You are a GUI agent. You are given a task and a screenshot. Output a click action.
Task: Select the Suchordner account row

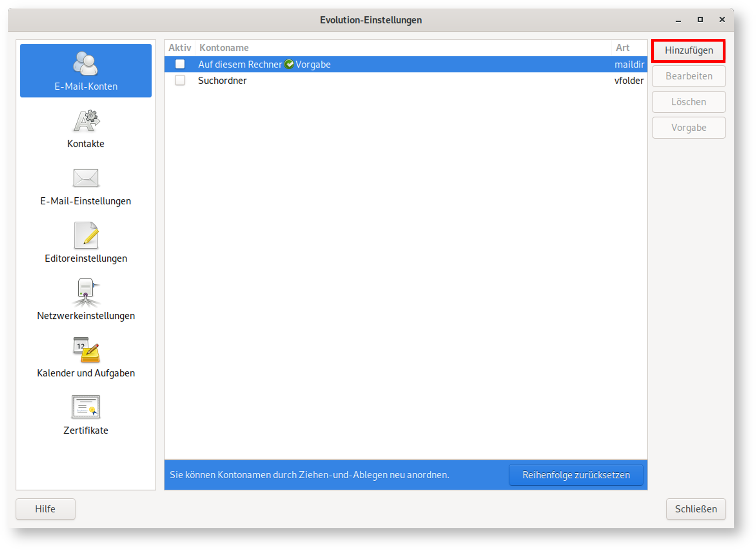(370, 80)
